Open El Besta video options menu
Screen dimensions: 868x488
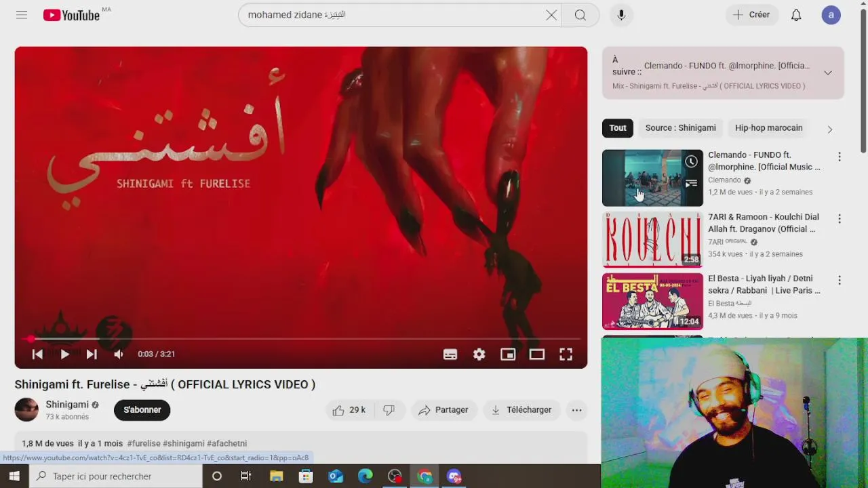(x=840, y=280)
